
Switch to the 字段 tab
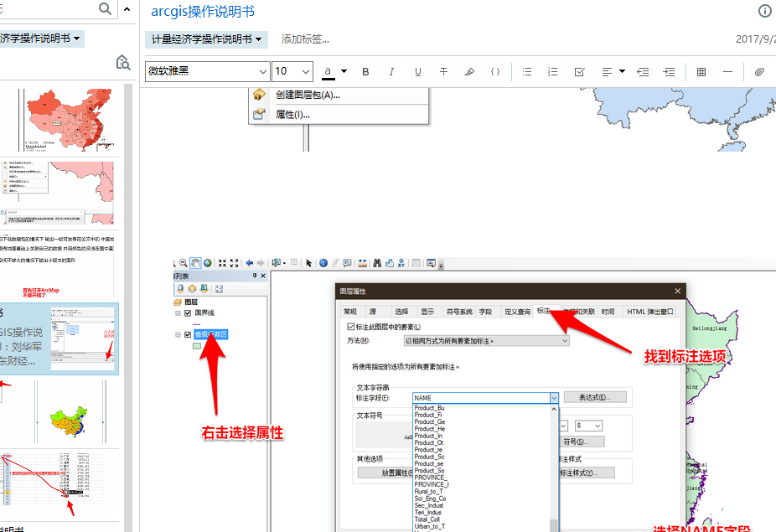(485, 312)
